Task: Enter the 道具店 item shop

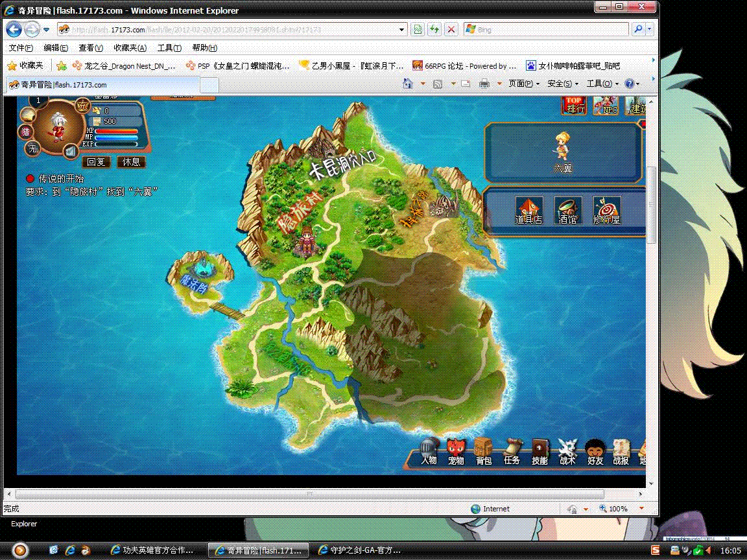Action: (x=529, y=211)
